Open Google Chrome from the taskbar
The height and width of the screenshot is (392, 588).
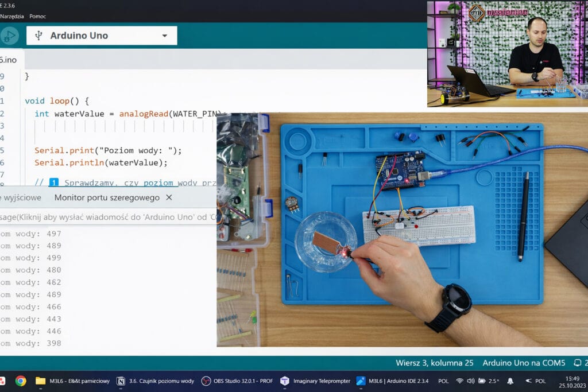point(21,381)
